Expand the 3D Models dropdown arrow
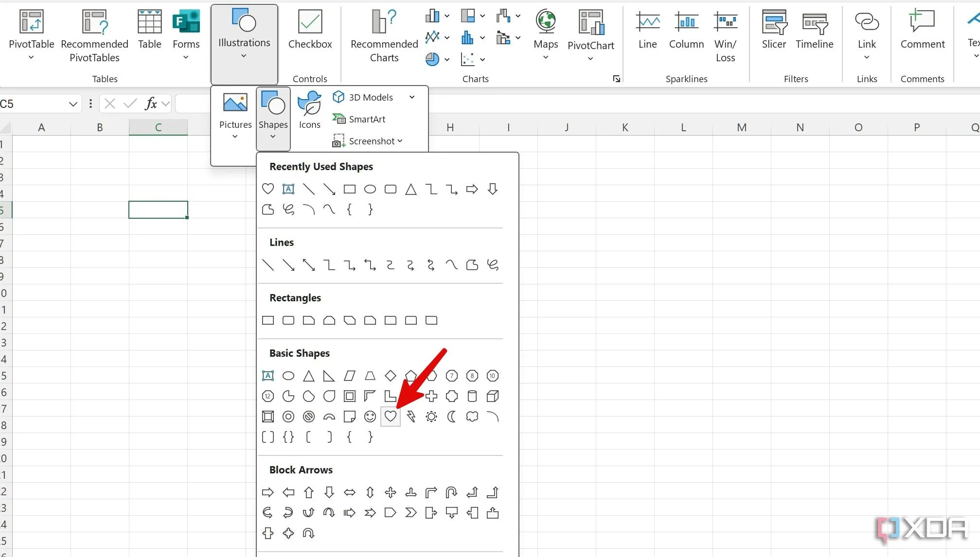The image size is (980, 557). coord(412,97)
